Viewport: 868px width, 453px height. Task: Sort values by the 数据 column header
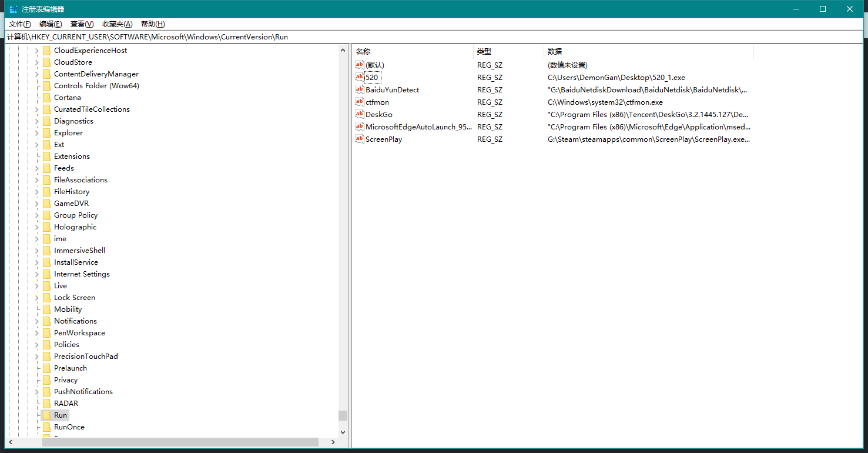[649, 52]
